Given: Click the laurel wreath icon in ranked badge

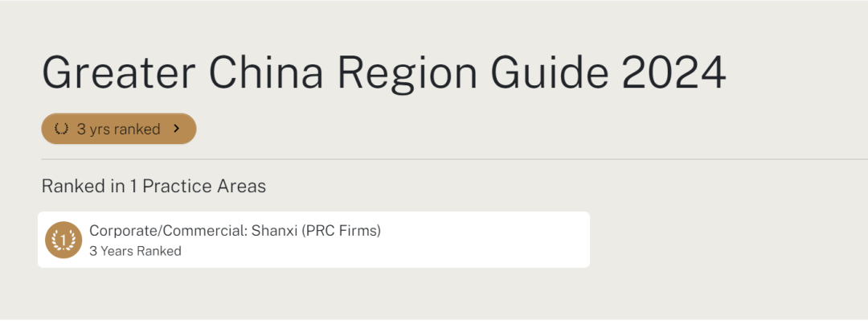Looking at the screenshot, I should (61, 129).
